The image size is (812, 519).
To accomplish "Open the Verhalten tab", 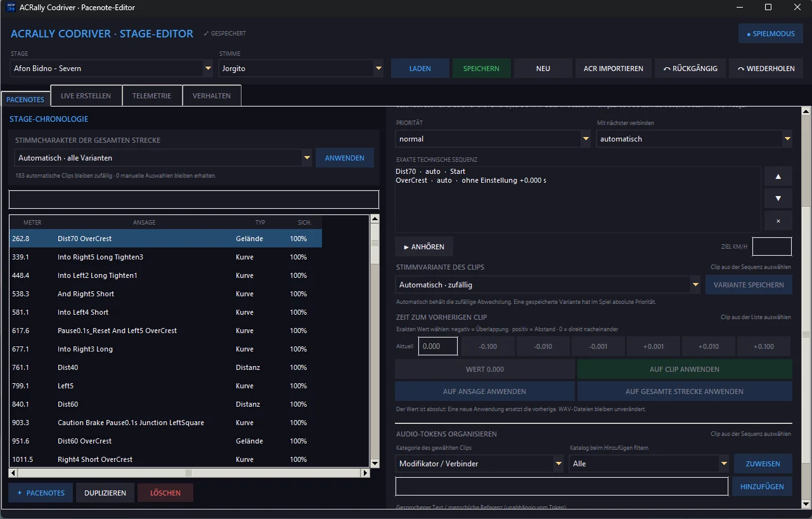I will point(212,96).
